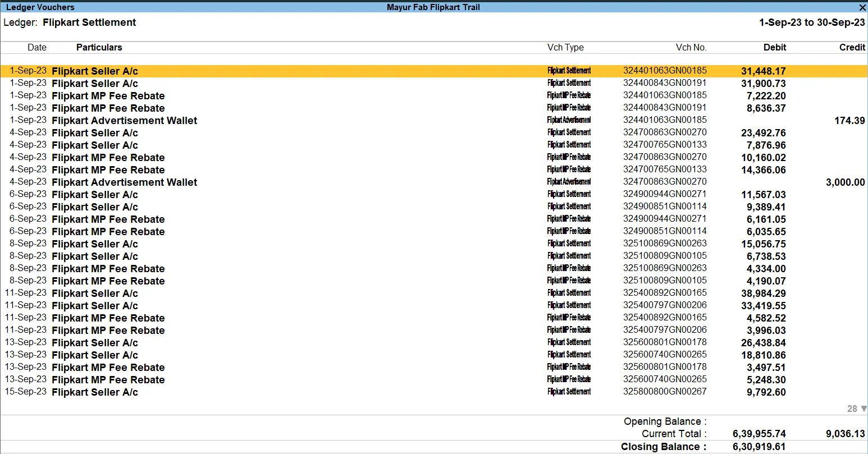Select the MP Fee Rebate row of 14,366.06

108,170
